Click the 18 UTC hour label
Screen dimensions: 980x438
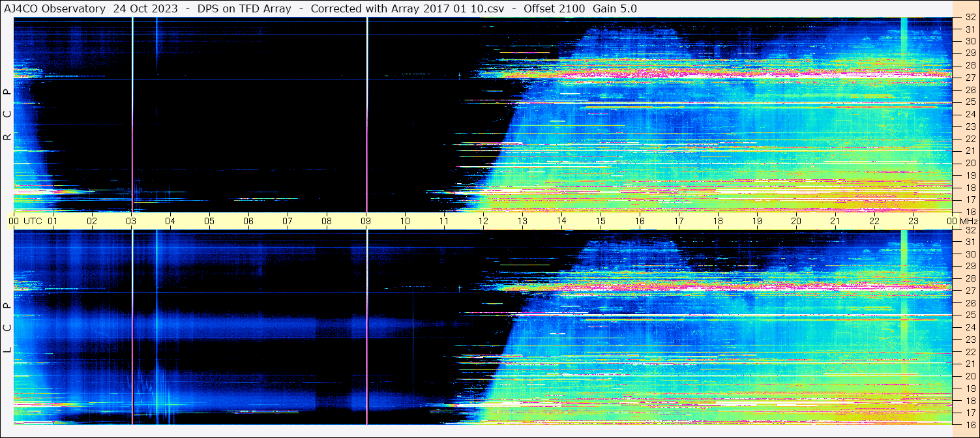pyautogui.click(x=718, y=221)
